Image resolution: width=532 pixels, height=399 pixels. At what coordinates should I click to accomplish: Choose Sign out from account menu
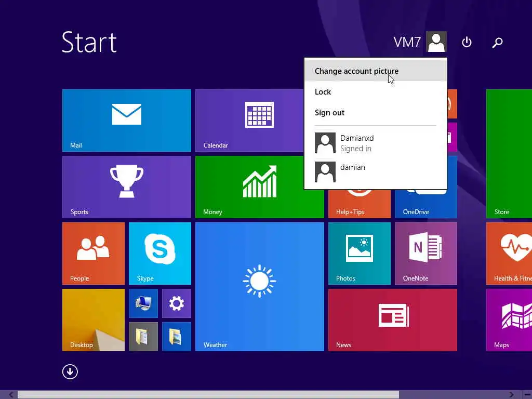pyautogui.click(x=376, y=113)
